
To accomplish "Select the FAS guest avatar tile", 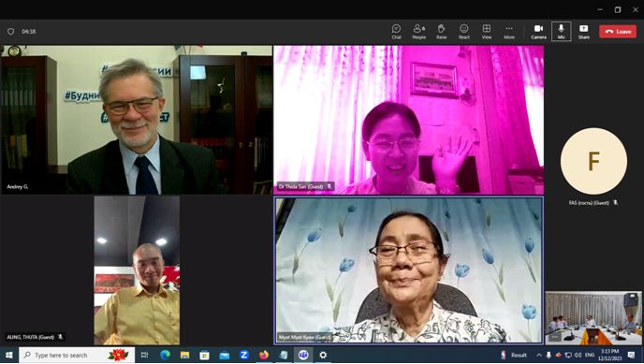I will point(593,161).
